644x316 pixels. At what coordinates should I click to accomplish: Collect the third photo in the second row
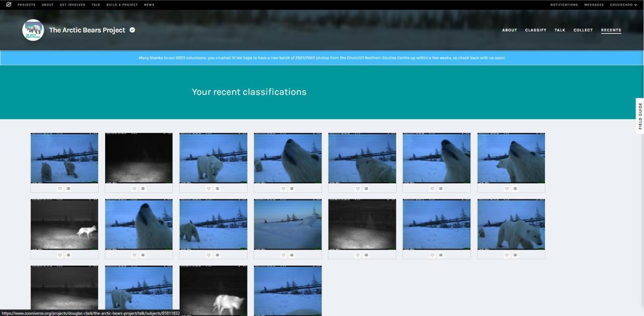tap(217, 255)
